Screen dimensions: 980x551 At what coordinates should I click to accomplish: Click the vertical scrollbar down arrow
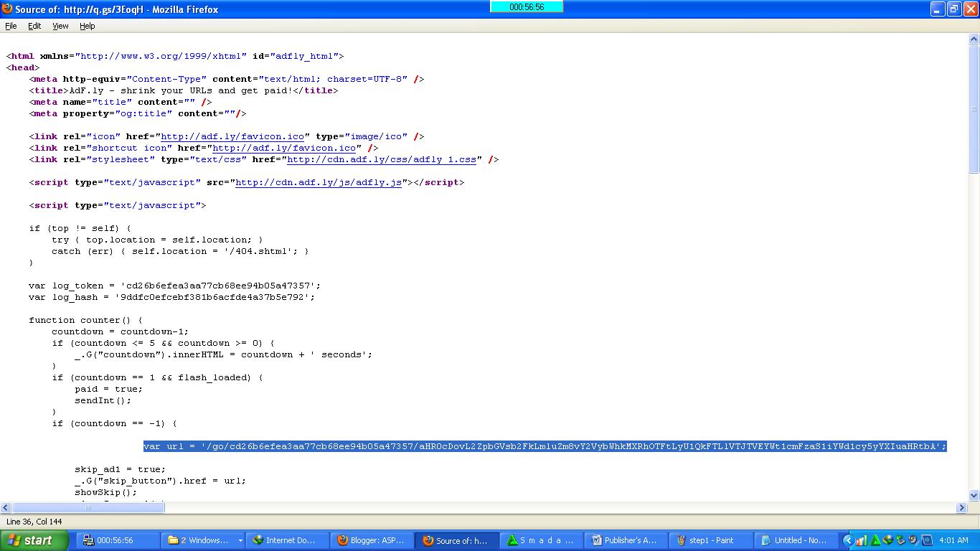point(974,495)
